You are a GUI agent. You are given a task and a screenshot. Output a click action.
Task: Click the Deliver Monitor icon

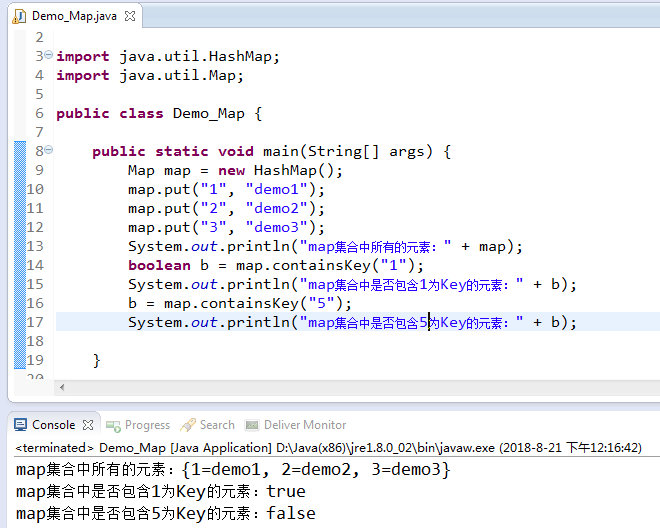coord(252,425)
